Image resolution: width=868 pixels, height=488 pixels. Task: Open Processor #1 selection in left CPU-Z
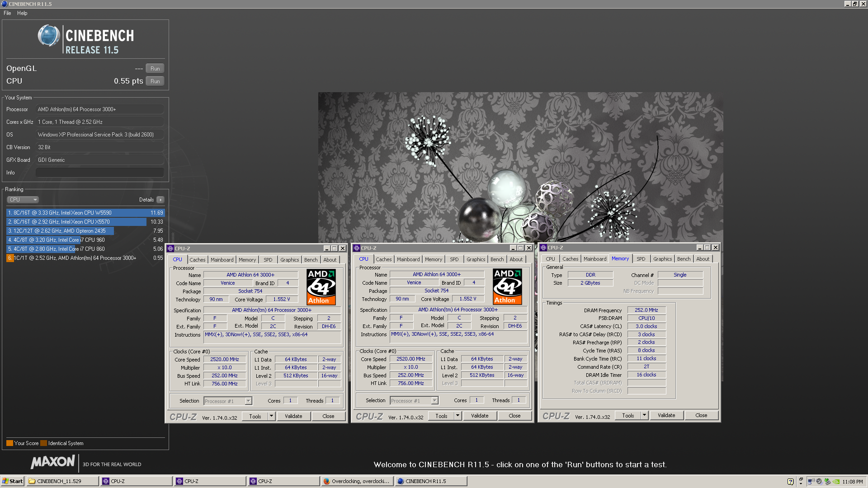tap(228, 401)
